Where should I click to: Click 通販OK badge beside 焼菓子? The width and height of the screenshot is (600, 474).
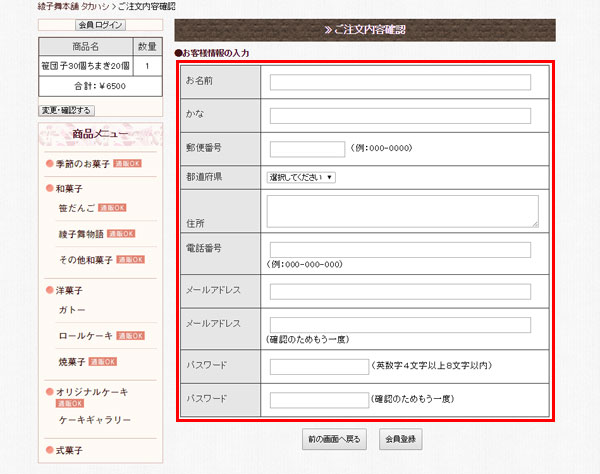[x=103, y=362]
